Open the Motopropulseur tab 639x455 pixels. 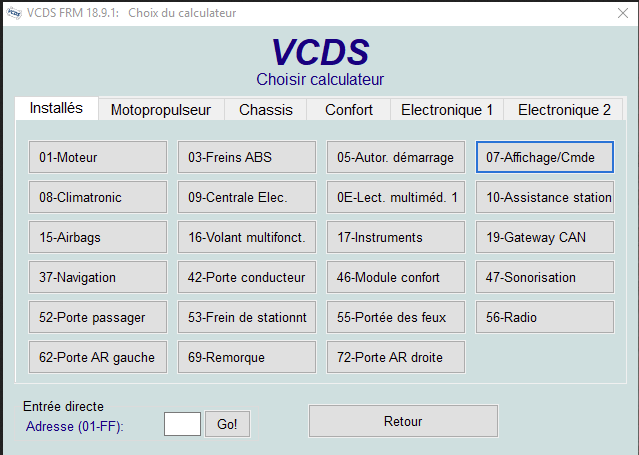(161, 110)
